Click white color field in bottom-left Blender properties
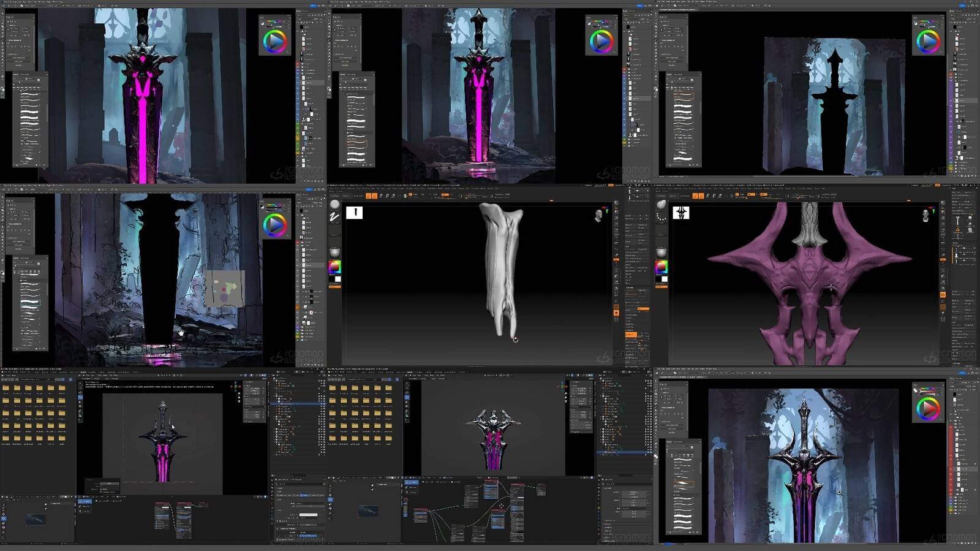 (x=308, y=515)
